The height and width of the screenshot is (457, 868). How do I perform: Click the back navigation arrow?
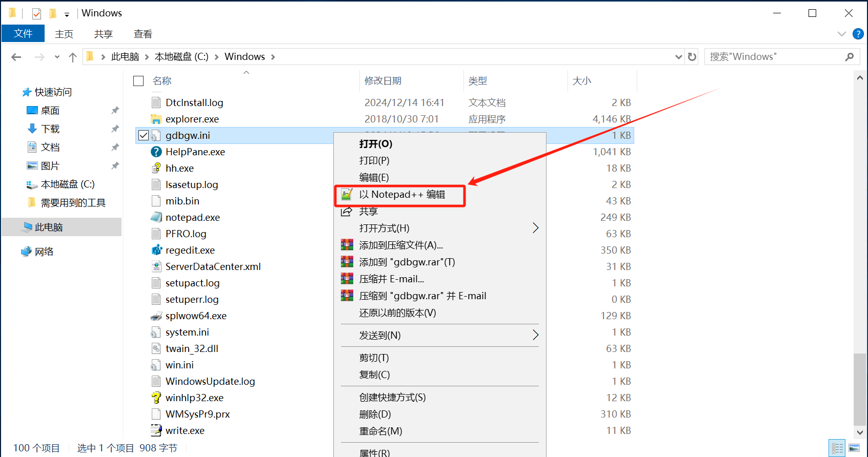coord(16,57)
